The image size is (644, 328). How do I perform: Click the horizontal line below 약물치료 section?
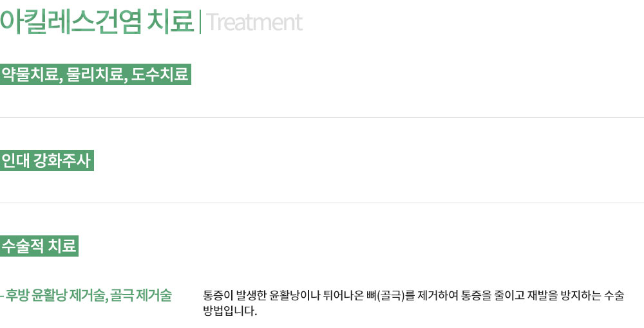tap(322, 118)
